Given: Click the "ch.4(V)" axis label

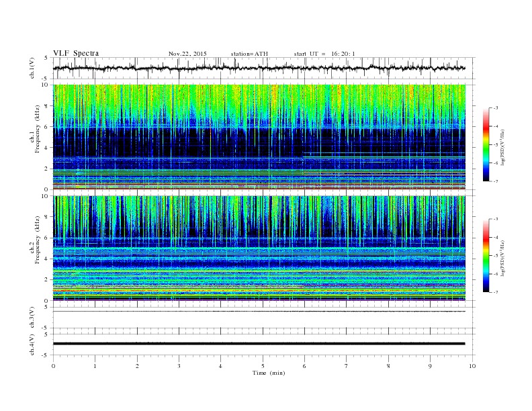Looking at the screenshot, I should pyautogui.click(x=32, y=345).
